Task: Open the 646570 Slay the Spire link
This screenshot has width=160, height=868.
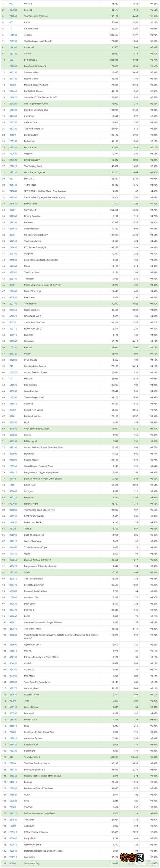Action: coord(13,385)
